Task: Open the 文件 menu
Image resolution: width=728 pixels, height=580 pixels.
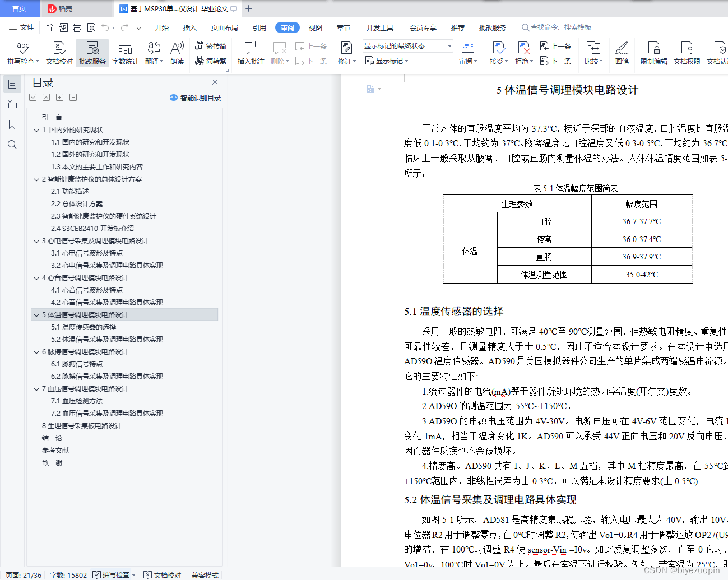Action: point(21,27)
